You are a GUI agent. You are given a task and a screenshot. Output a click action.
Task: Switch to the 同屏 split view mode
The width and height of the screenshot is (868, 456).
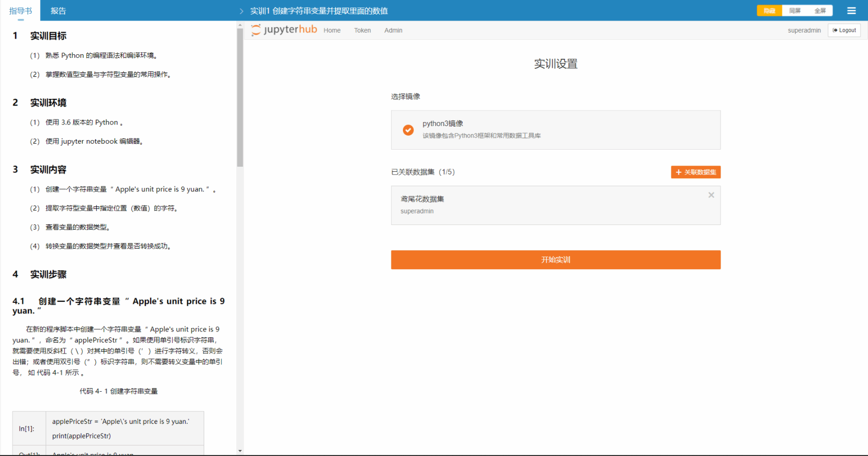[795, 11]
